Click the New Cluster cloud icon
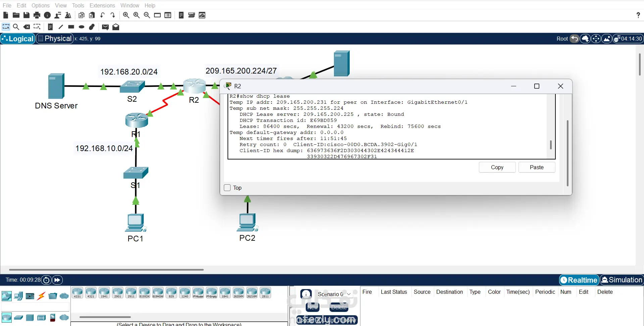Viewport: 644px width, 326px height. (x=585, y=39)
